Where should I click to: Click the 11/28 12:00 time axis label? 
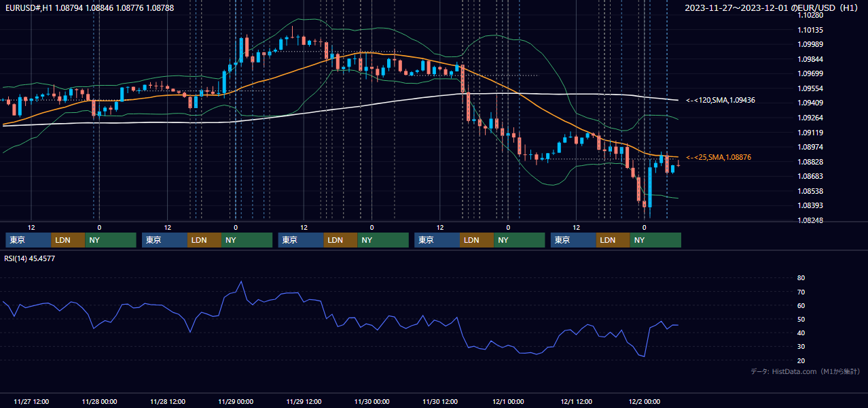pos(168,402)
